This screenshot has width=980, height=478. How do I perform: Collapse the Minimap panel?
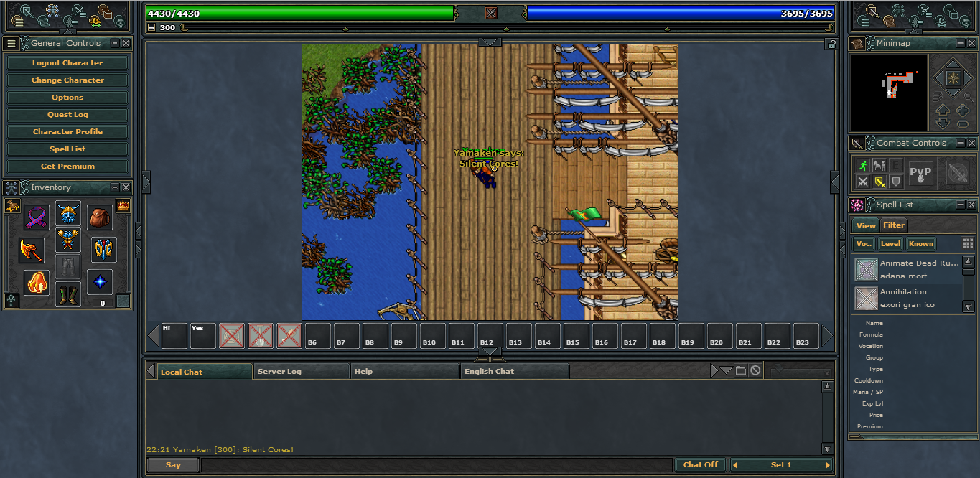click(960, 44)
